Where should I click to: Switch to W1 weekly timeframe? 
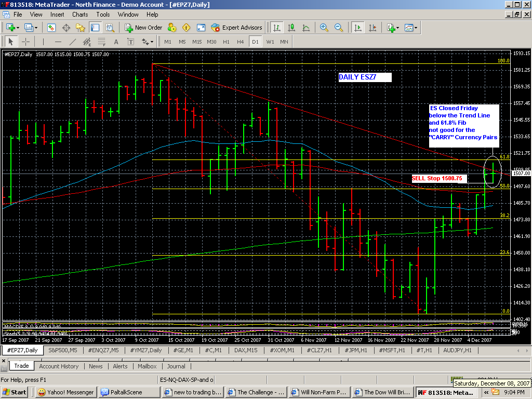(x=270, y=42)
